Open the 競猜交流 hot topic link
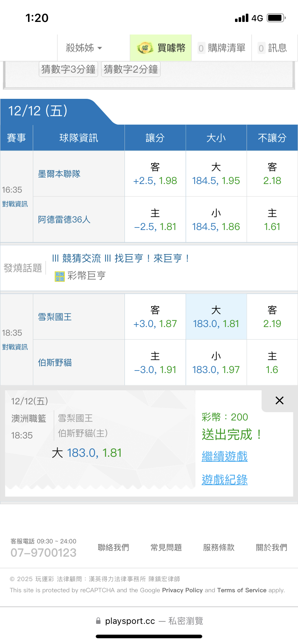The image size is (298, 644). (121, 258)
